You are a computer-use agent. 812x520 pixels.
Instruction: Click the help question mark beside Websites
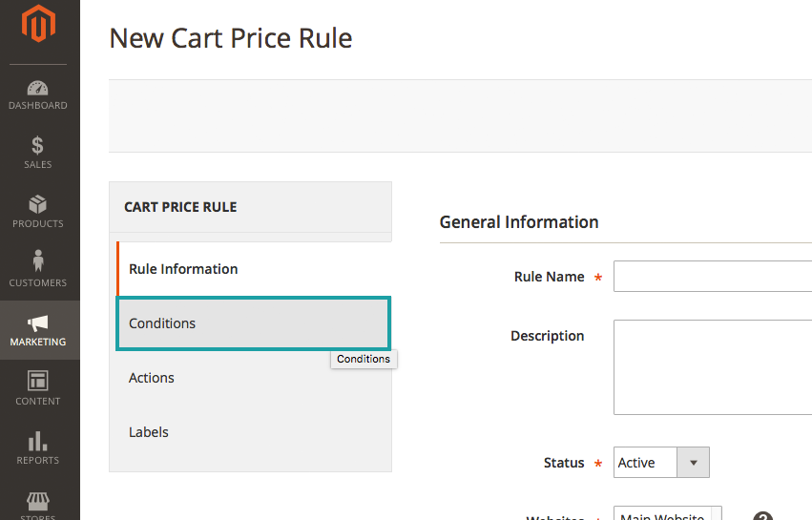point(762,516)
